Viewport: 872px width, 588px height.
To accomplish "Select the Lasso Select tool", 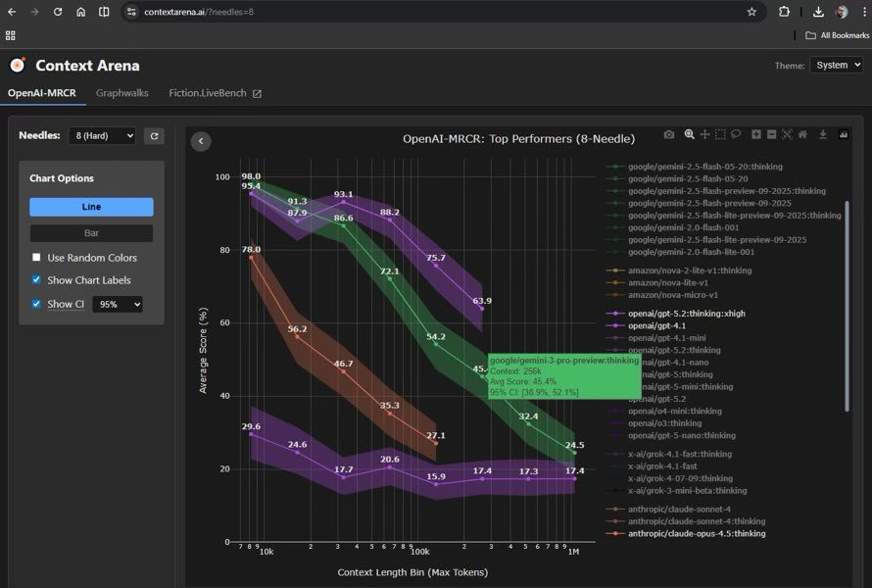I will [736, 134].
